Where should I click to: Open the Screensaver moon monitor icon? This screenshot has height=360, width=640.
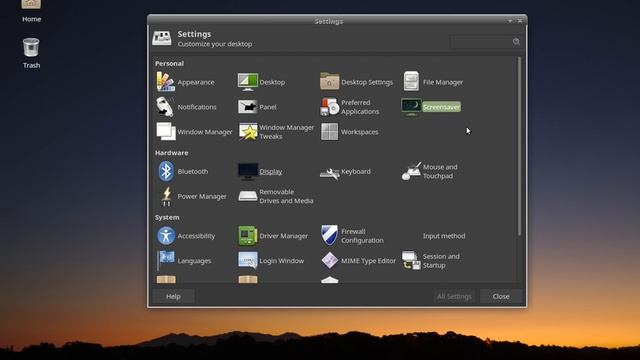pos(411,107)
